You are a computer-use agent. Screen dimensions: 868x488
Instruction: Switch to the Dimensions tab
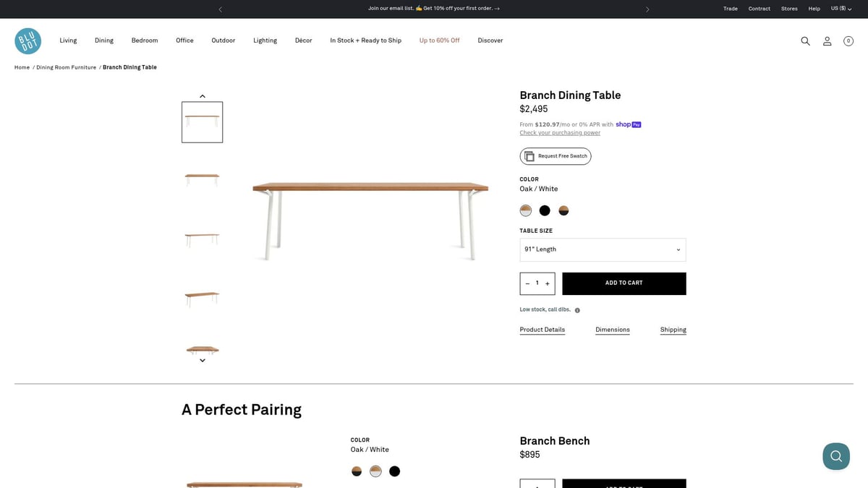point(613,330)
